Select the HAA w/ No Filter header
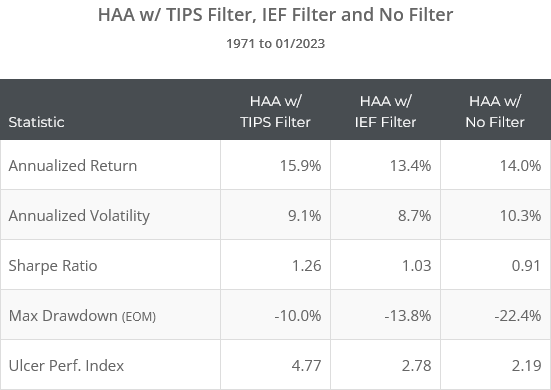Viewport: 551px width, 390px height. (x=495, y=112)
